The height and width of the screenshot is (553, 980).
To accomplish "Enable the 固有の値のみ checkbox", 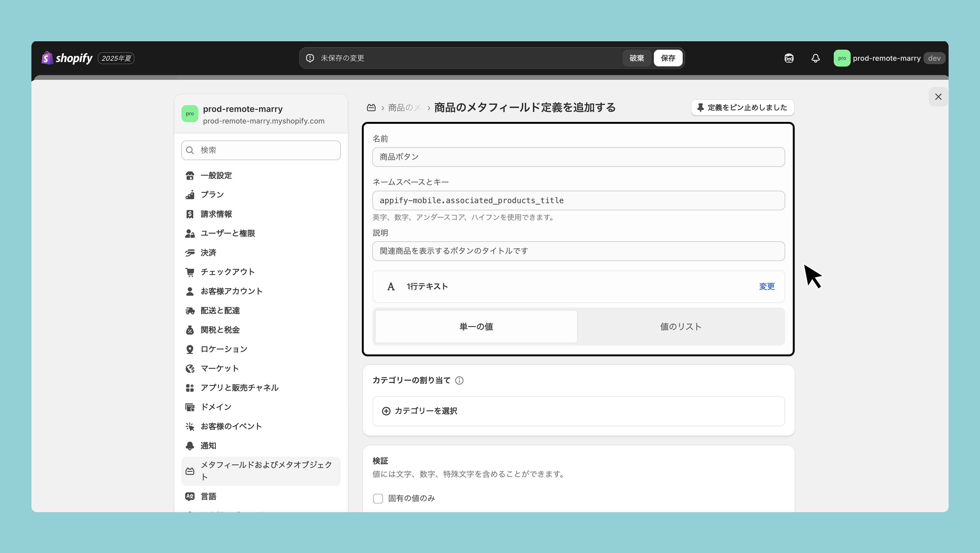I will tap(378, 498).
